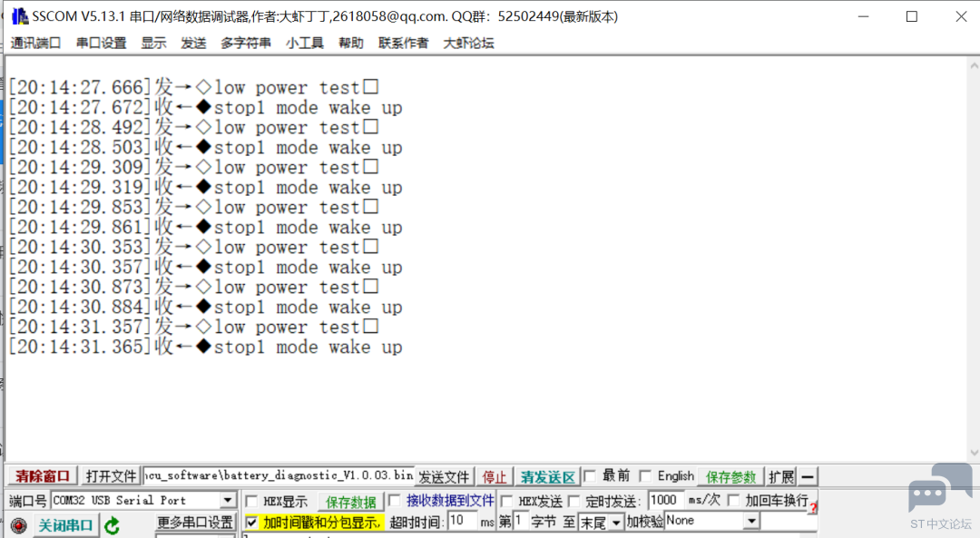Toggle the 定时发送 checkbox
The image size is (980, 538).
[x=573, y=501]
